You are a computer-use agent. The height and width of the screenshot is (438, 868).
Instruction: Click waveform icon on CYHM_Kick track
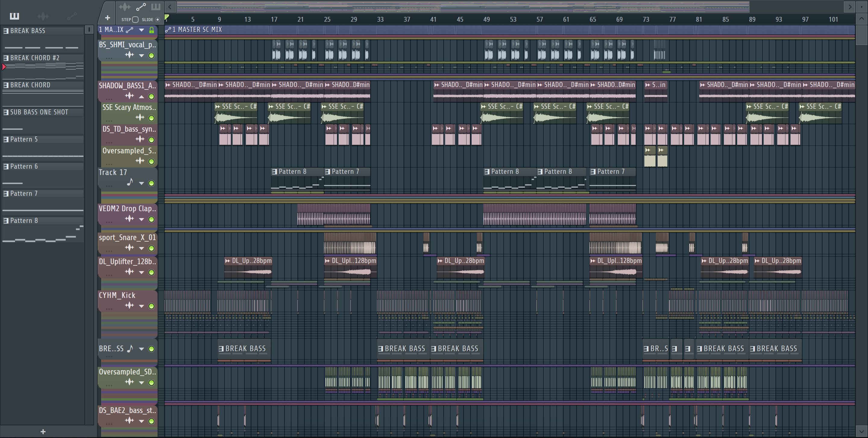130,306
